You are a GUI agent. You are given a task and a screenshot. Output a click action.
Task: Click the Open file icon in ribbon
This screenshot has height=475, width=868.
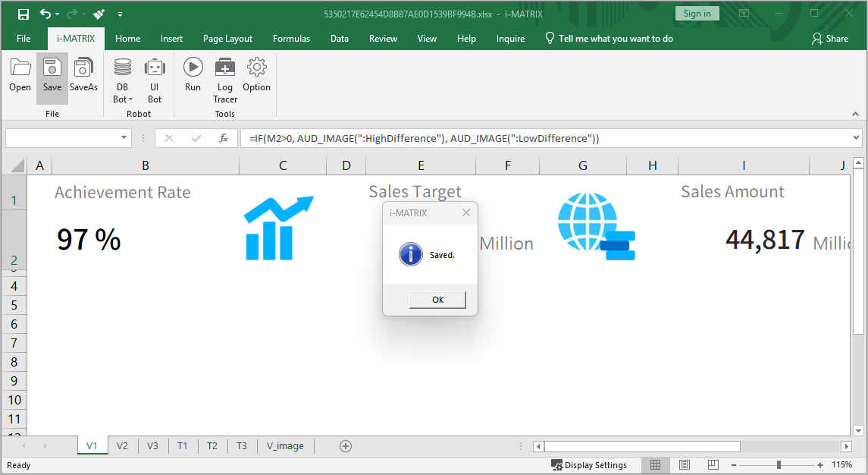pos(20,75)
